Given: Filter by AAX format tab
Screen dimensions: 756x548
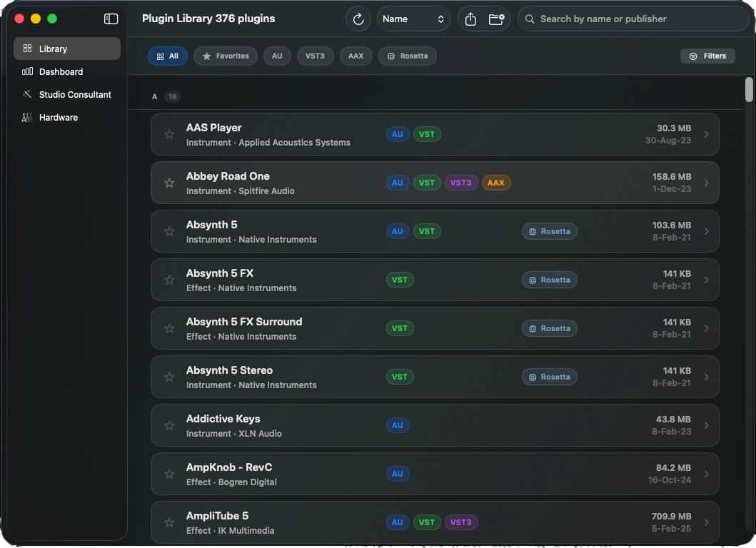Looking at the screenshot, I should [x=356, y=56].
